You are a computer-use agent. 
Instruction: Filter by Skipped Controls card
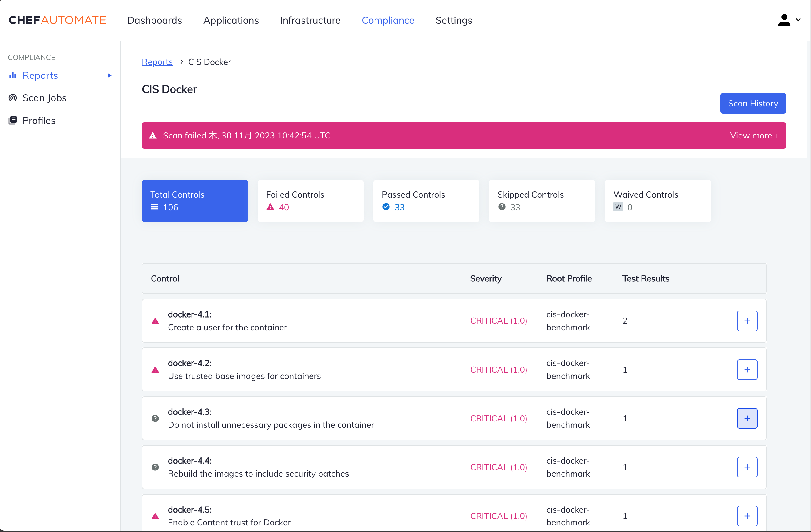pyautogui.click(x=542, y=201)
